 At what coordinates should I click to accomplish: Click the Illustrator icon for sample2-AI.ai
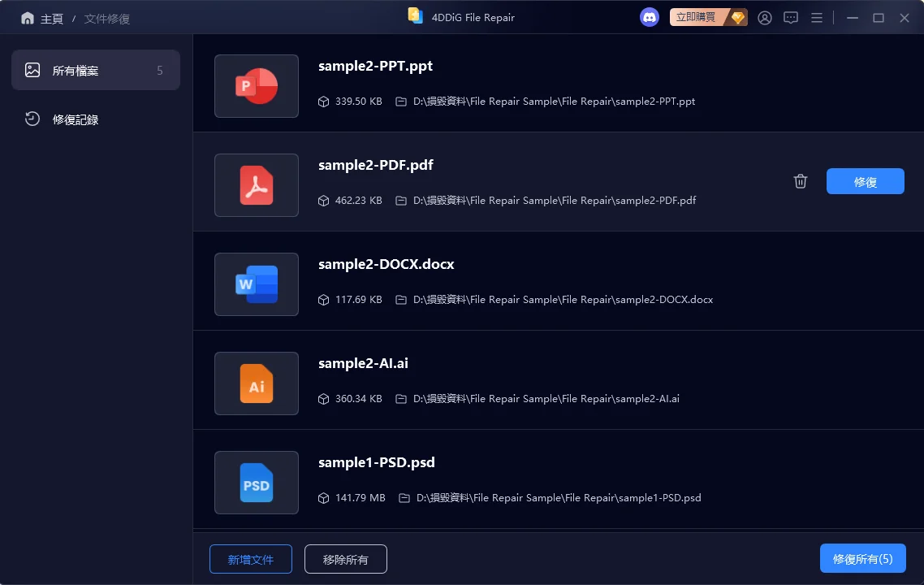coord(257,383)
